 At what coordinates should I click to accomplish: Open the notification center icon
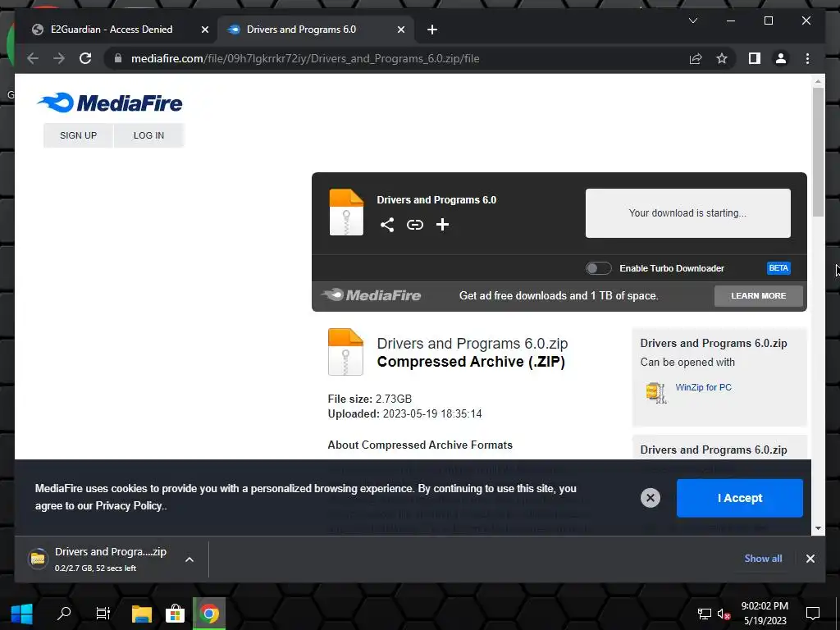(813, 614)
